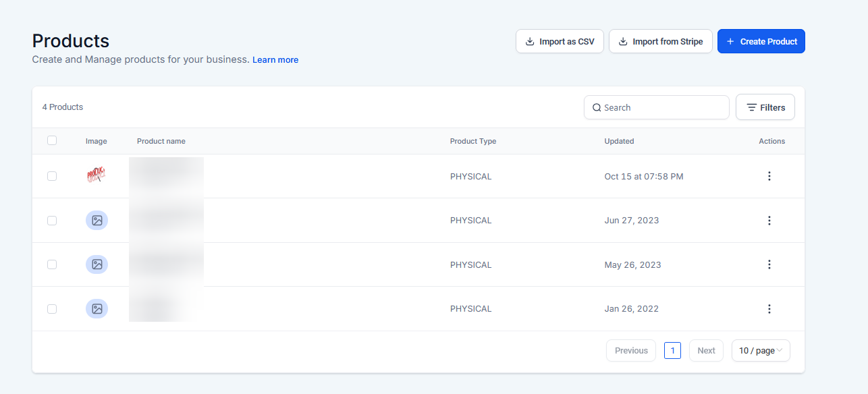Tick the checkbox for Jan 26, 2022 product
The height and width of the screenshot is (394, 868).
52,309
